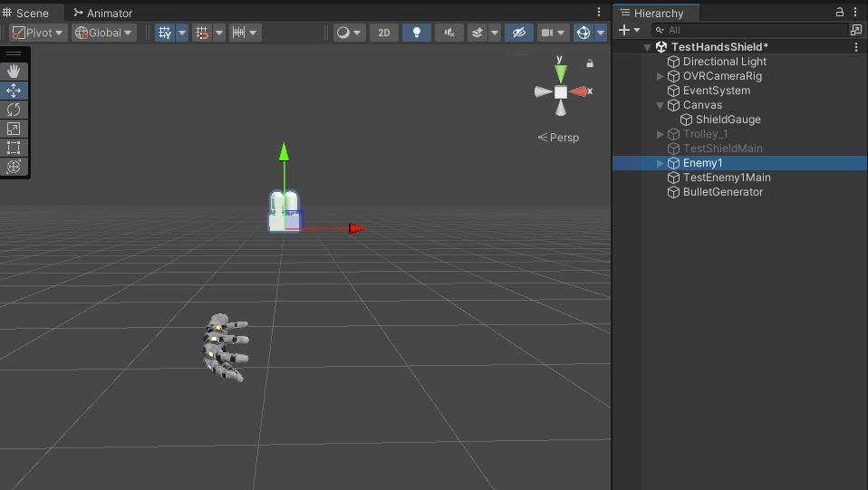Screen dimensions: 868x490
Task: Select TestEnemy1Main in hierarchy
Action: pyautogui.click(x=727, y=178)
